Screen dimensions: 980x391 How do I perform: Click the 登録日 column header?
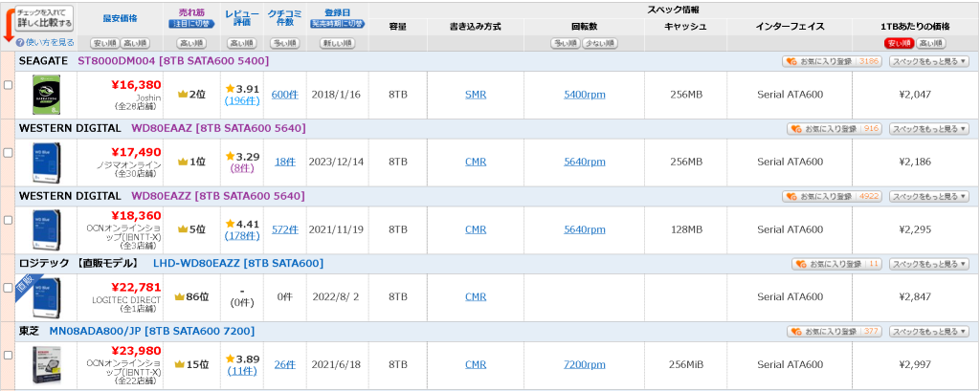click(x=338, y=11)
